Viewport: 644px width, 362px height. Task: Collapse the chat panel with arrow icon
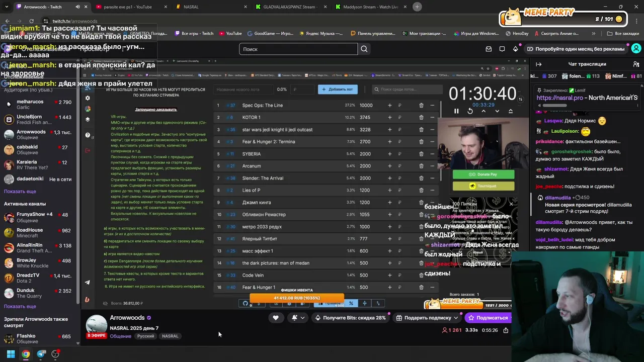point(539,64)
